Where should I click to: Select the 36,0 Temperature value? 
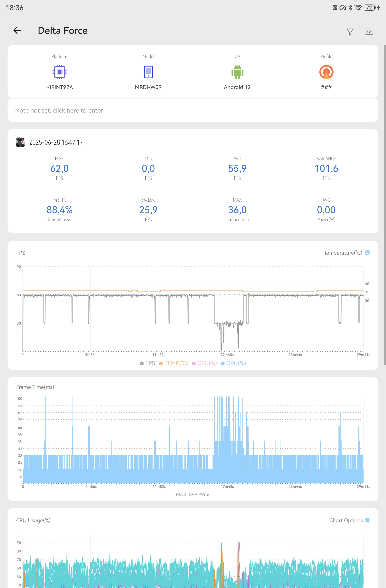click(237, 210)
